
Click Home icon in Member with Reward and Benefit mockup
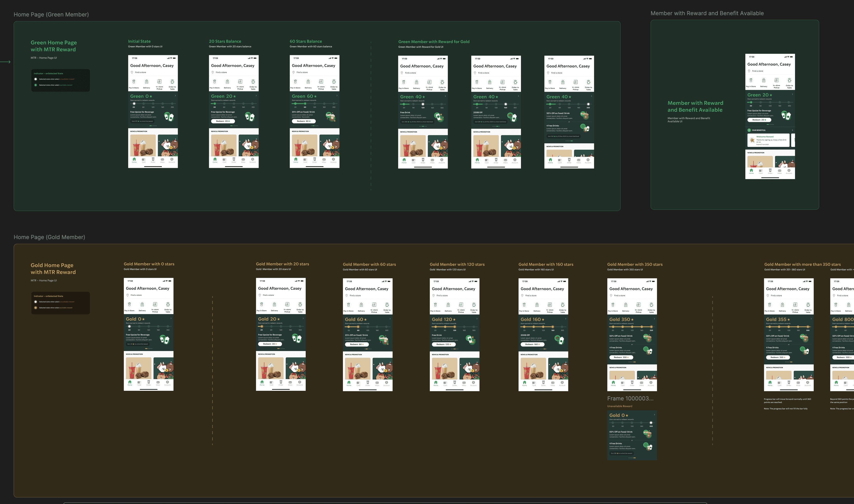tap(751, 170)
